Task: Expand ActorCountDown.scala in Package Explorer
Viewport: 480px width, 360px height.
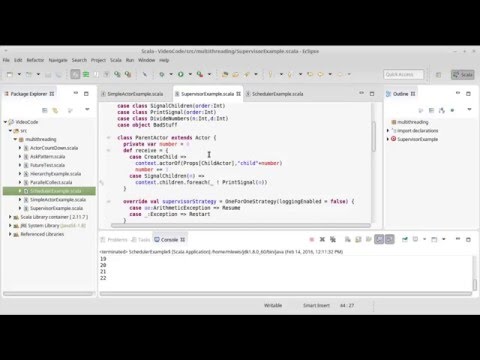Action: coord(20,148)
